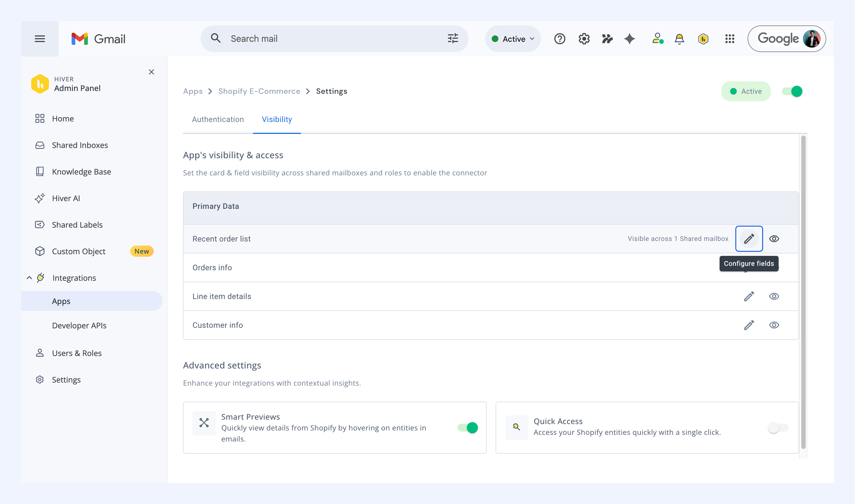Click the Hiver Admin Panel logo
Image resolution: width=855 pixels, height=504 pixels.
click(x=40, y=84)
